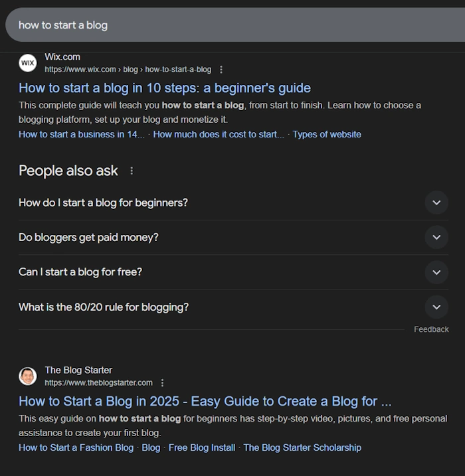Open 'Free Blog Install' sitelink
Image resolution: width=465 pixels, height=476 pixels.
pyautogui.click(x=202, y=447)
